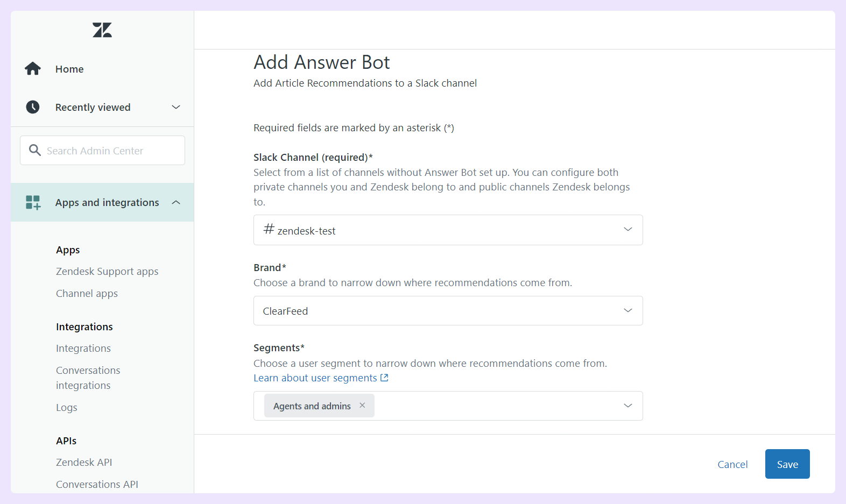This screenshot has width=846, height=504.
Task: Open Integrations sub-item in sidebar
Action: coord(83,349)
